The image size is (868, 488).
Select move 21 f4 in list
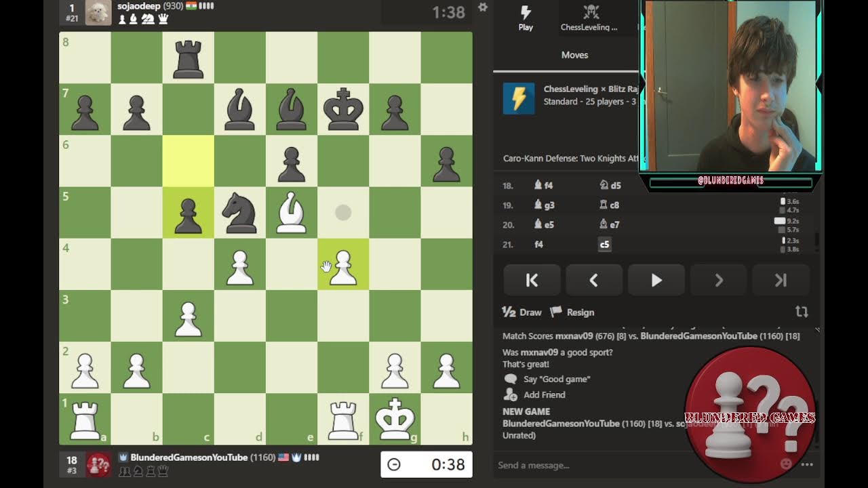pos(539,244)
